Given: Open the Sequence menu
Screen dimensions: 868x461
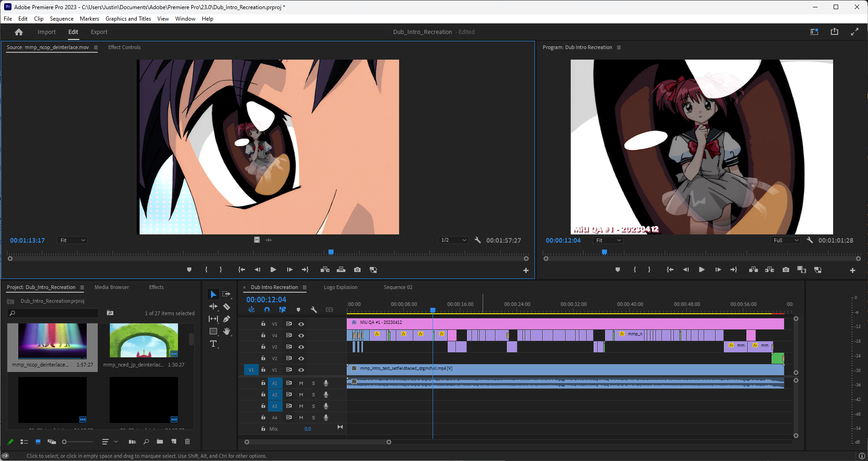Looking at the screenshot, I should pyautogui.click(x=61, y=19).
